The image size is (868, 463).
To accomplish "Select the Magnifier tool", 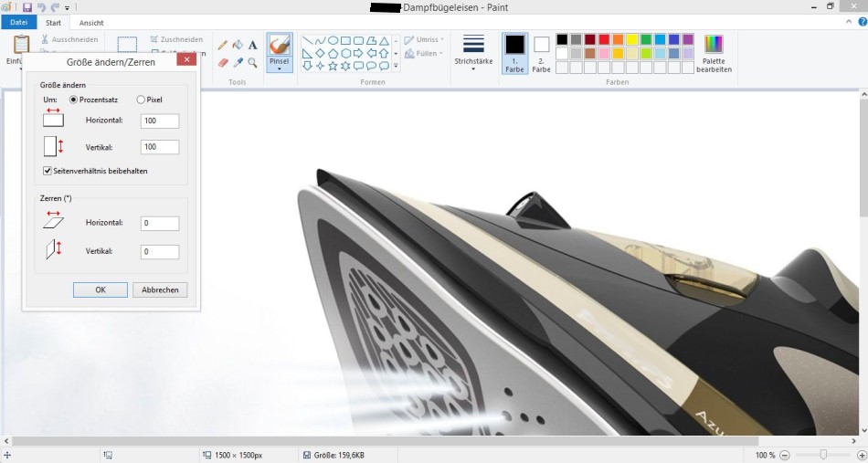I will point(252,62).
